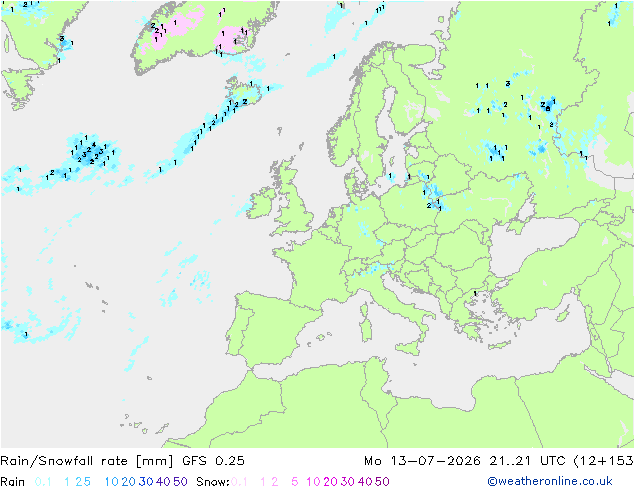Click the rain legend value 30

[146, 482]
